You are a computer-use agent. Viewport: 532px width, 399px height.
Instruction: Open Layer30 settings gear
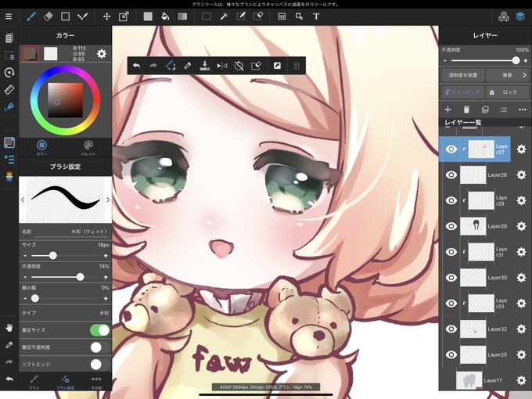pos(521,278)
